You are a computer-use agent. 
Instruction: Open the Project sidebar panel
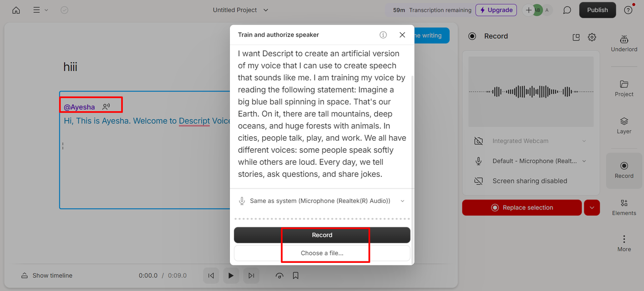624,88
